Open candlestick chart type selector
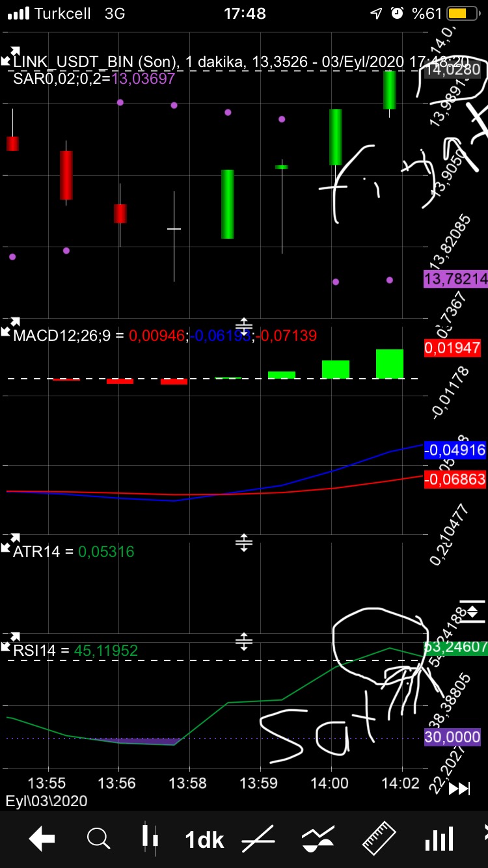Screen dimensions: 488x868 point(150,839)
